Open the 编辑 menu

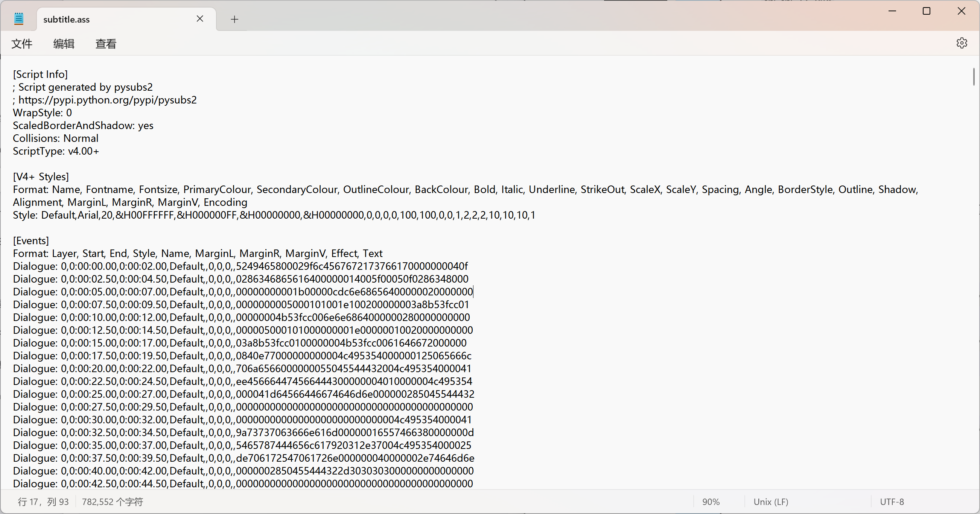point(64,44)
